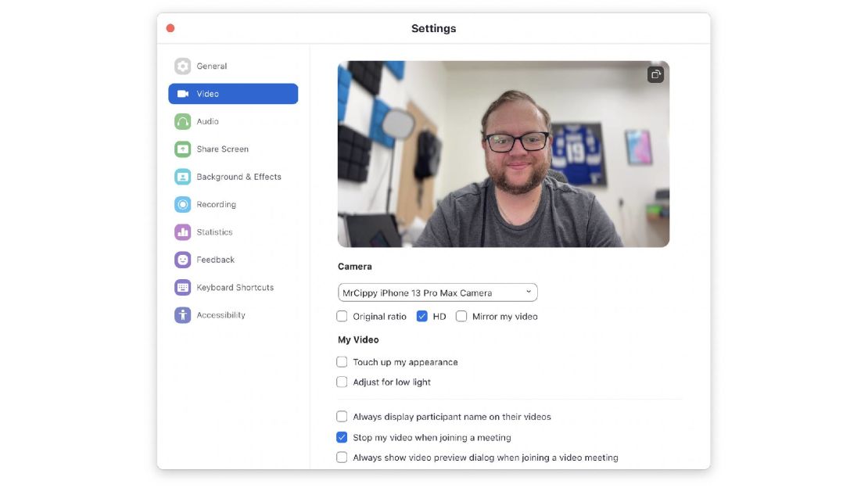
Task: Check Always display participant name on videos
Action: pos(342,417)
